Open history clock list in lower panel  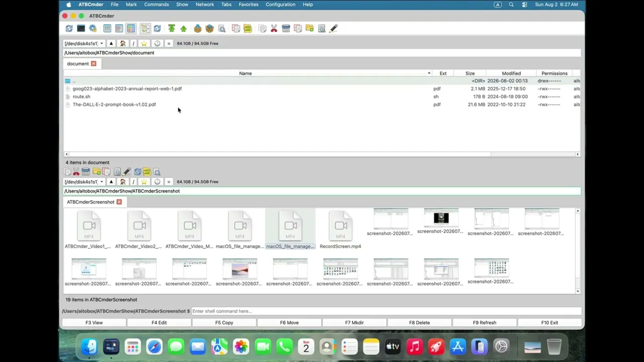click(x=157, y=182)
